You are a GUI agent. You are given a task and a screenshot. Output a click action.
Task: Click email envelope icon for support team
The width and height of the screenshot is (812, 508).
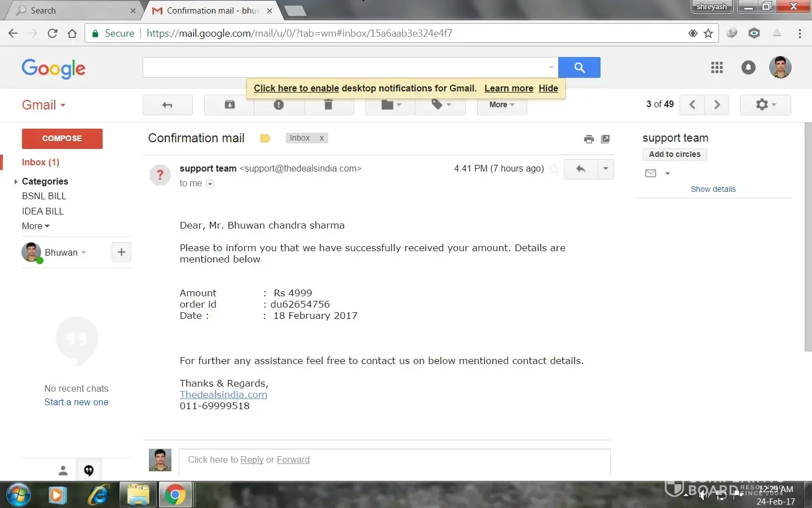point(651,173)
